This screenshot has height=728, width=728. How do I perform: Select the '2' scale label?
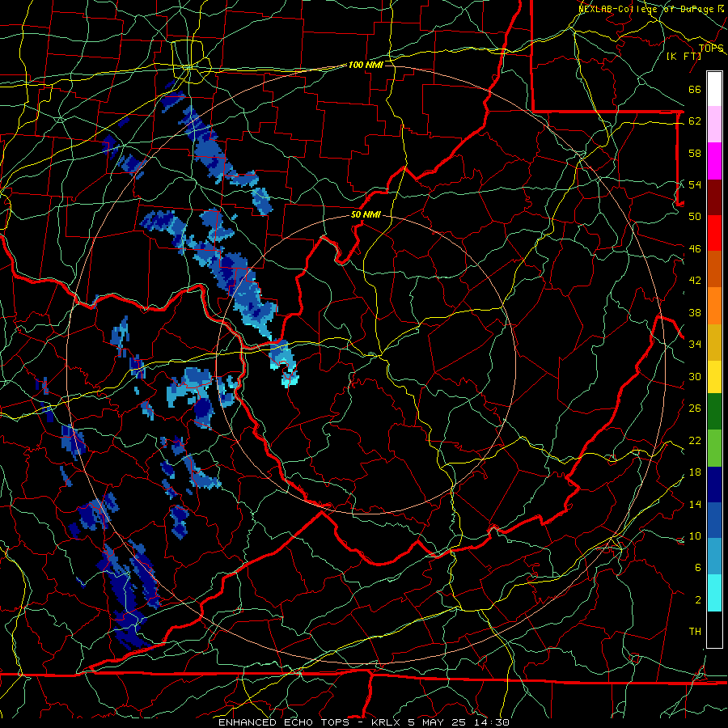point(697,599)
